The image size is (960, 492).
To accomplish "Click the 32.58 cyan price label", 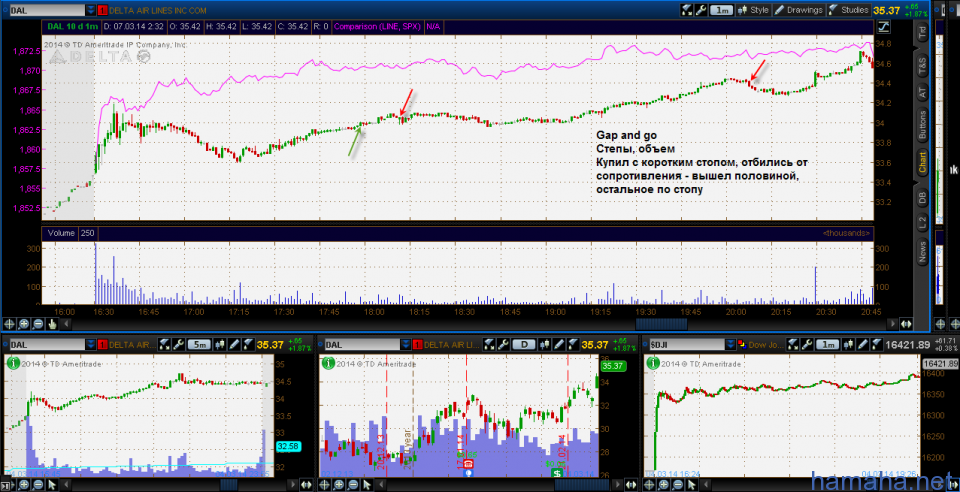I will 288,446.
